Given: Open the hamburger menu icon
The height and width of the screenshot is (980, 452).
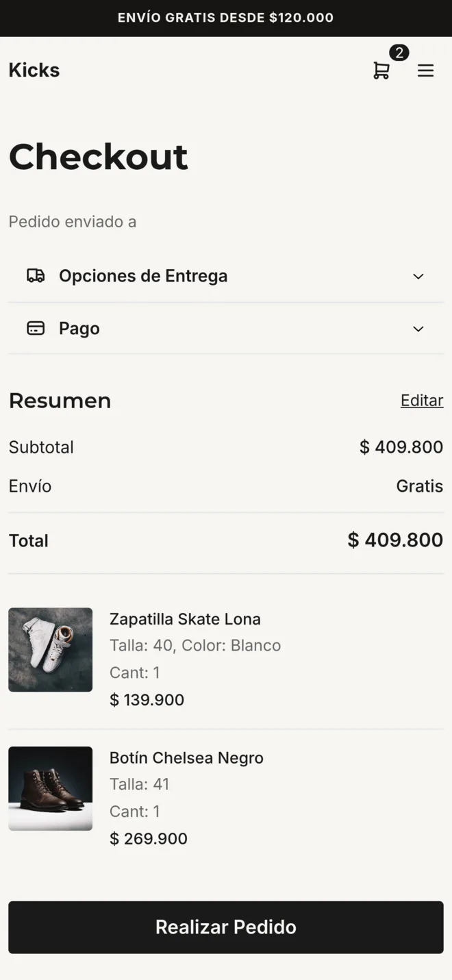Looking at the screenshot, I should tap(426, 71).
